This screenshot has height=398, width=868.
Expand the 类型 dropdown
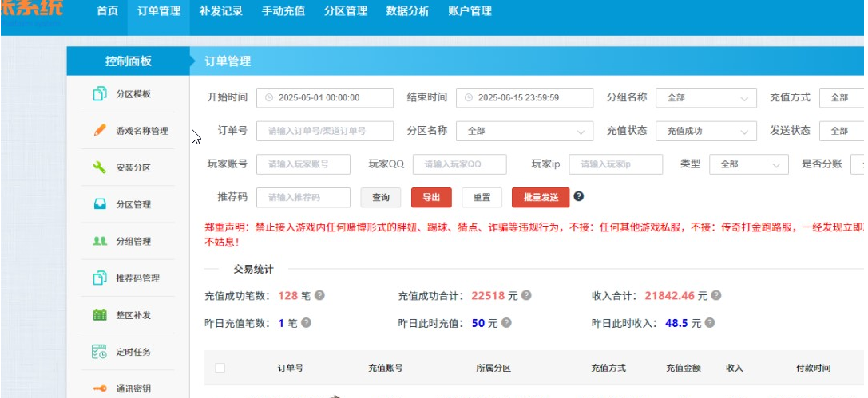(x=749, y=164)
